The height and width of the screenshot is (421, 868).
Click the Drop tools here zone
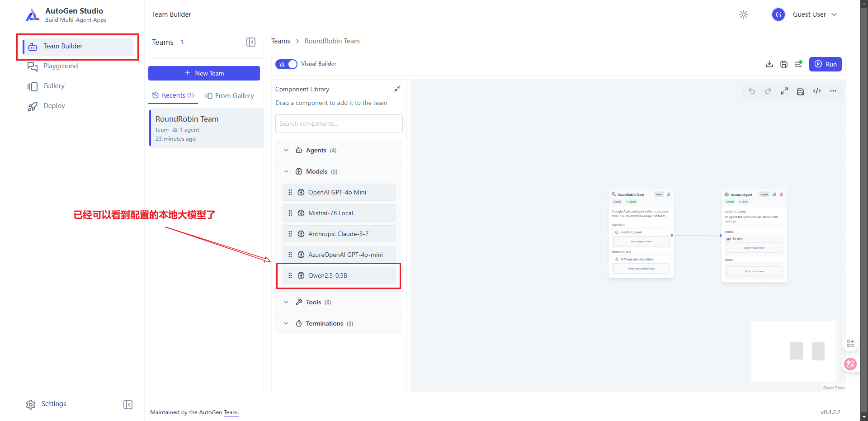(x=754, y=271)
